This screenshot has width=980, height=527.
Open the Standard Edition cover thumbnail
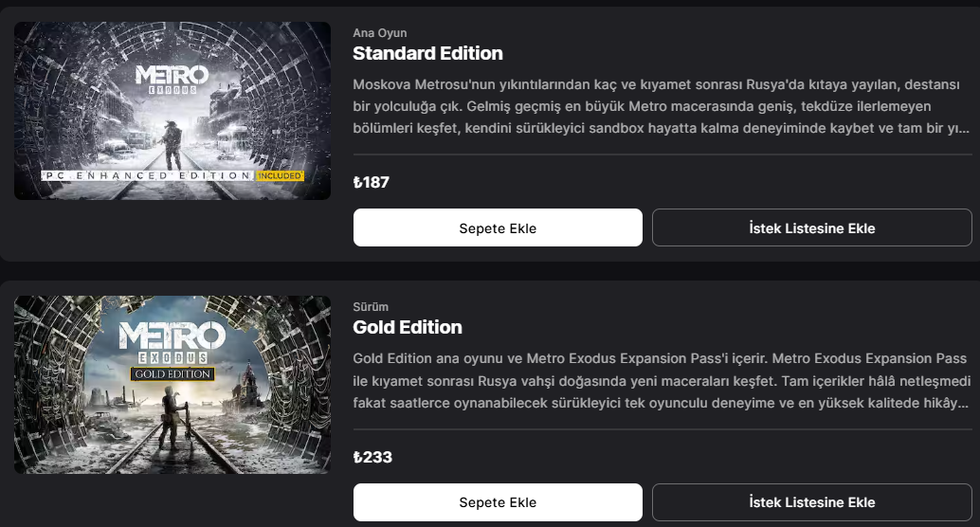coord(172,111)
